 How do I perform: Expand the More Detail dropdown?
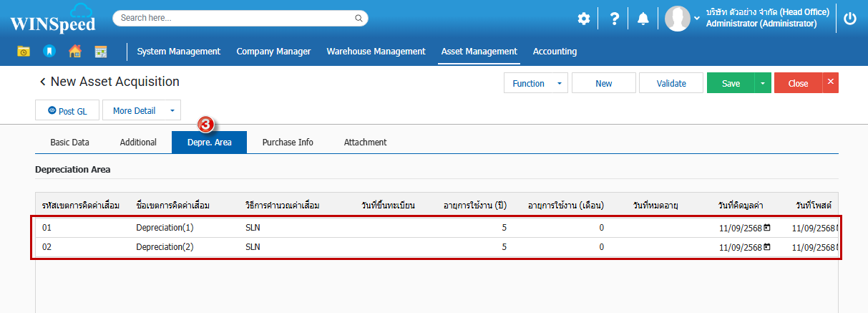(172, 111)
